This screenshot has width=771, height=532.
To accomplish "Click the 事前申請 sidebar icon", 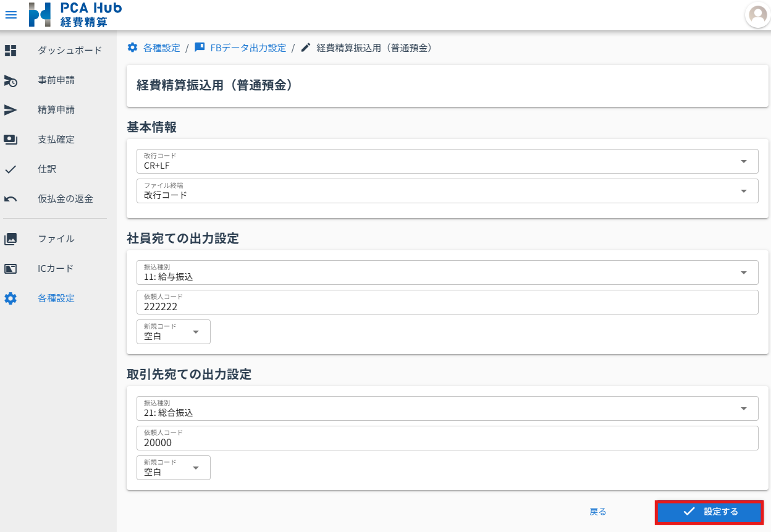I will 11,80.
